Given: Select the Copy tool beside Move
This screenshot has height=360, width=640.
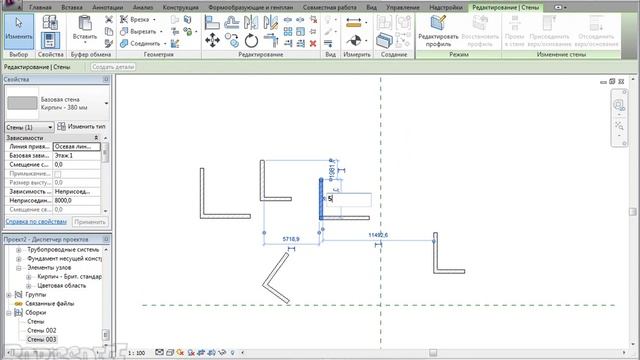Looking at the screenshot, I should 232,40.
